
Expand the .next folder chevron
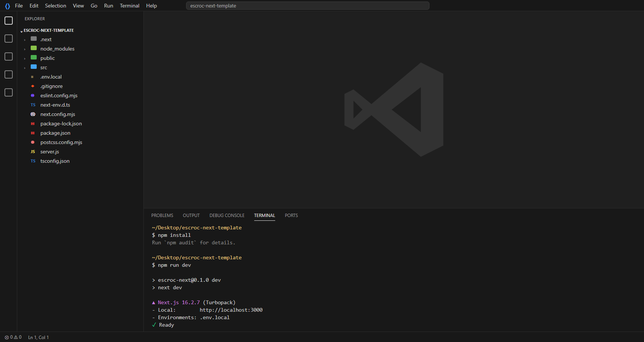(x=25, y=40)
